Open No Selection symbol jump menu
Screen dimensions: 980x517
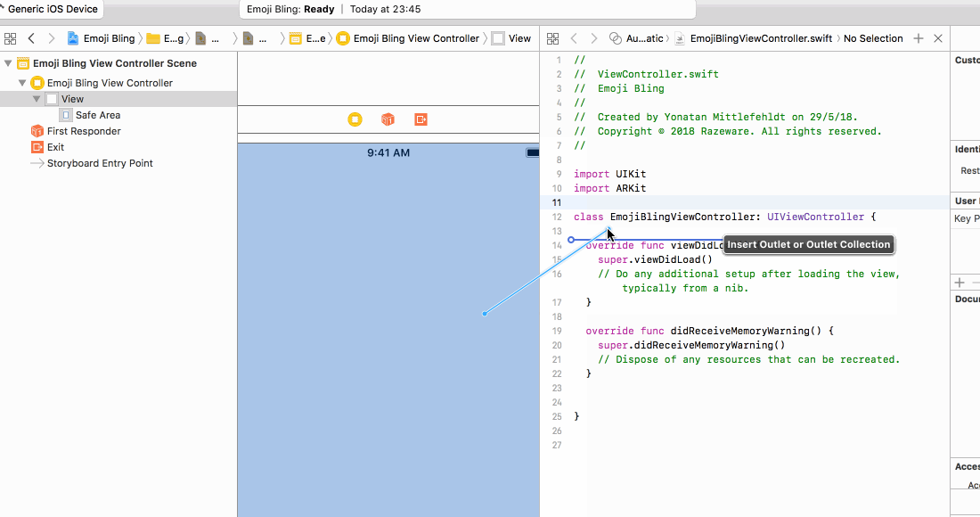[x=873, y=38]
